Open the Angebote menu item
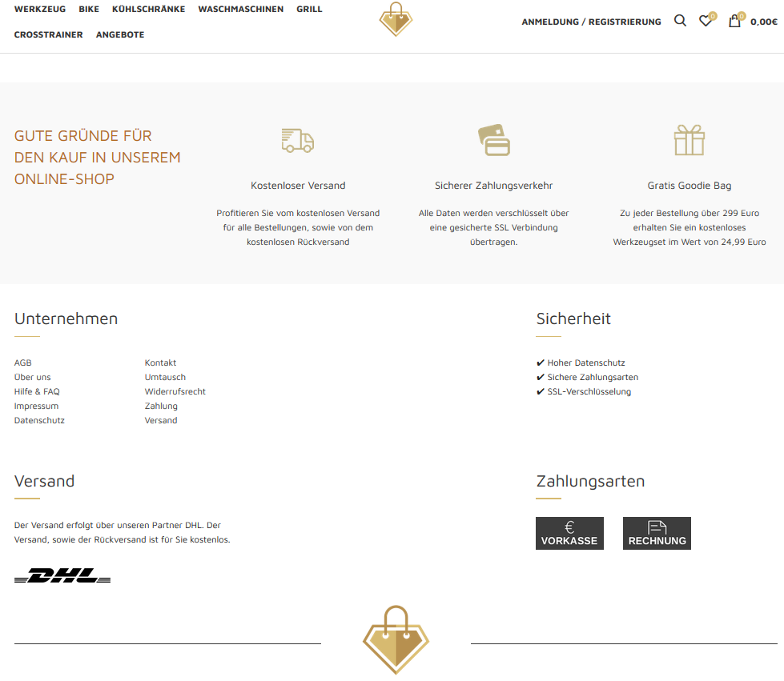 tap(120, 34)
